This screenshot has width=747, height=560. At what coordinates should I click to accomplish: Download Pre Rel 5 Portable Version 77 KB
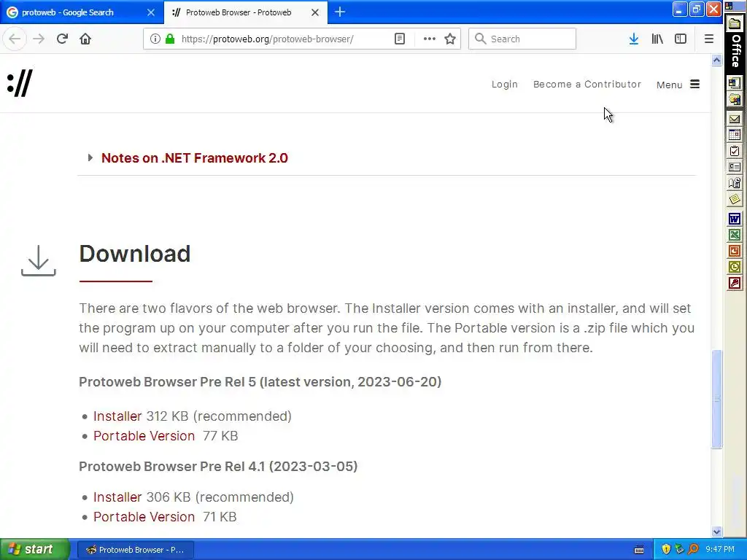coord(144,436)
